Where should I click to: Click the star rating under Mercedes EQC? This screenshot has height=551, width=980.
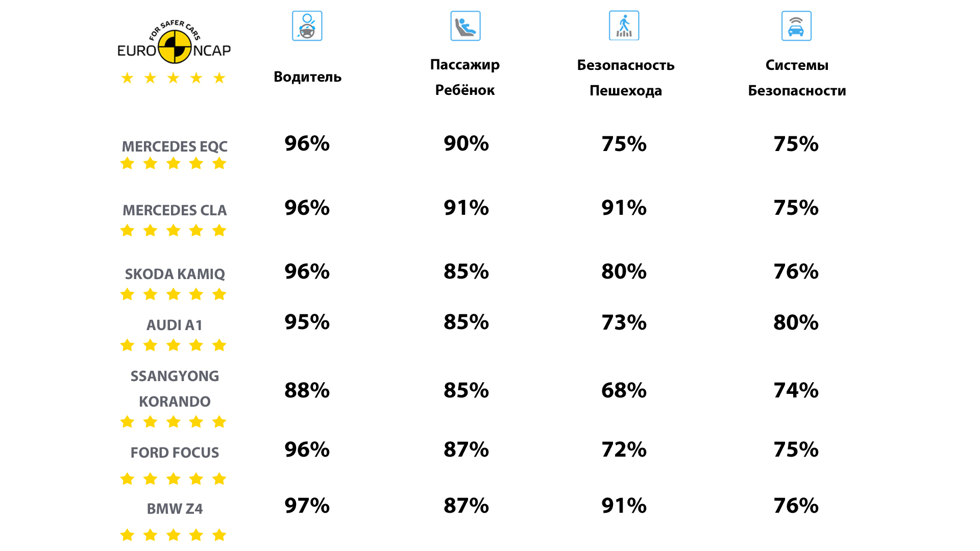(x=173, y=164)
